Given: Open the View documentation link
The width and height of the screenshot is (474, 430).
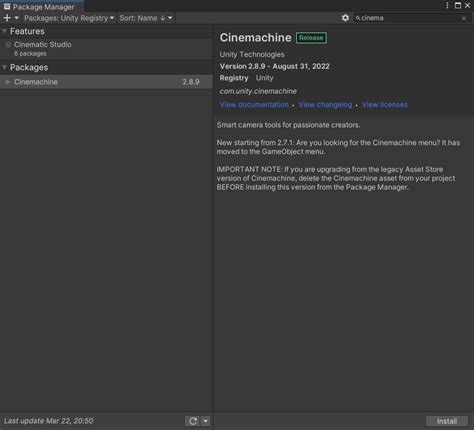Looking at the screenshot, I should [x=254, y=105].
